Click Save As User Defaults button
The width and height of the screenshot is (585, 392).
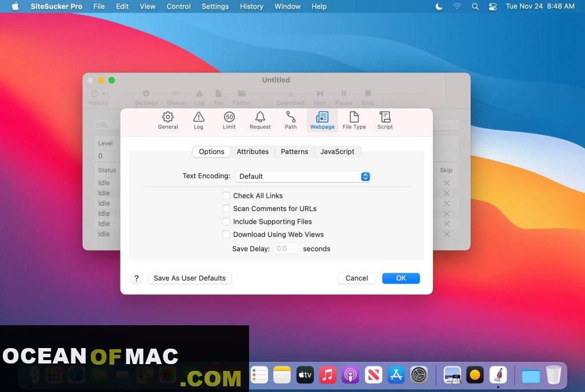coord(190,278)
